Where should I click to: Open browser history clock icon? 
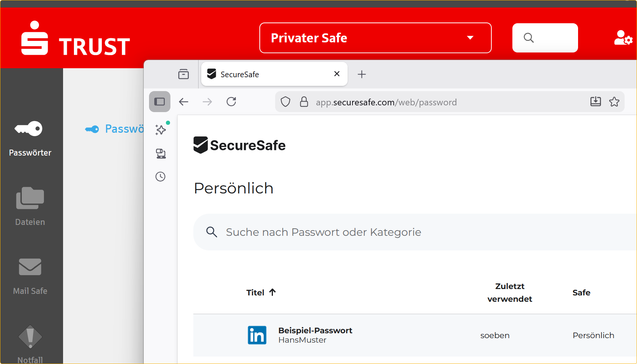coord(160,177)
